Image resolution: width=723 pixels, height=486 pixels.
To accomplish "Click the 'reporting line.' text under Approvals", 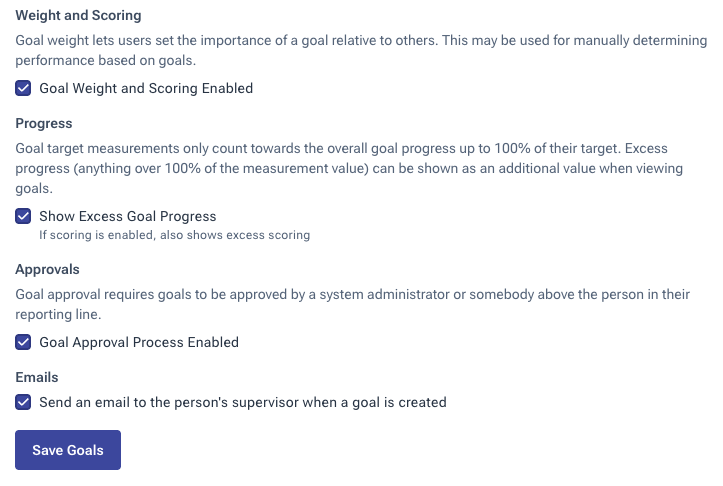I will 59,315.
